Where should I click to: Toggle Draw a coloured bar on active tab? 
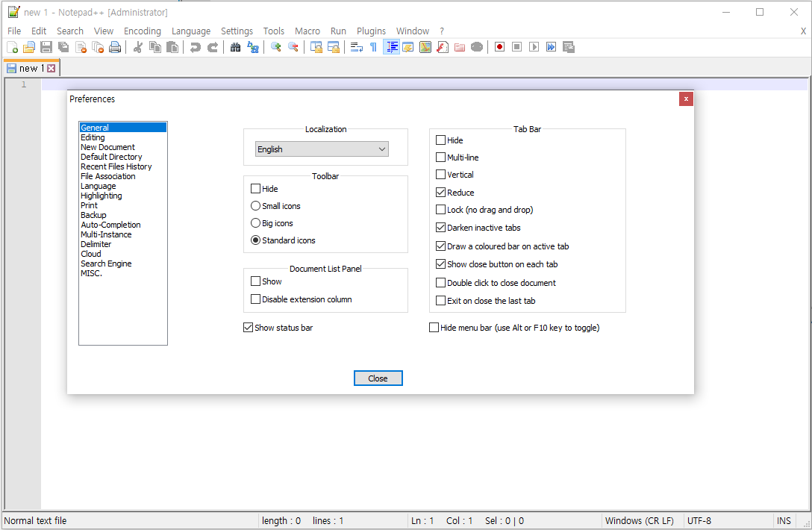click(x=440, y=246)
